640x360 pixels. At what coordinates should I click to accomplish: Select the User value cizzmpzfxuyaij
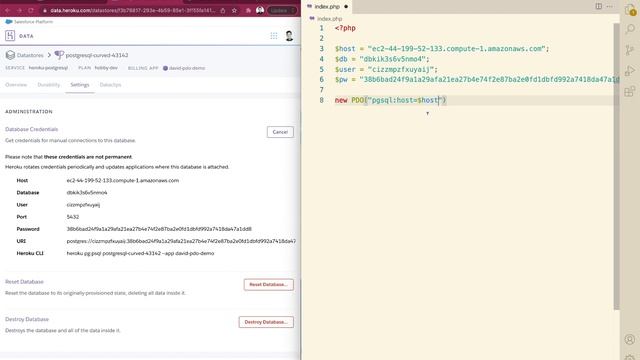[83, 204]
